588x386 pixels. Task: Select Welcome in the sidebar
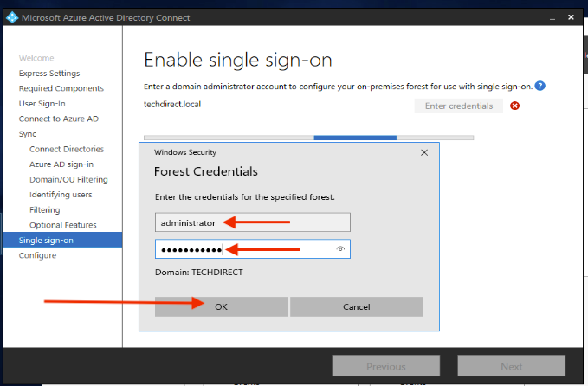[36, 58]
